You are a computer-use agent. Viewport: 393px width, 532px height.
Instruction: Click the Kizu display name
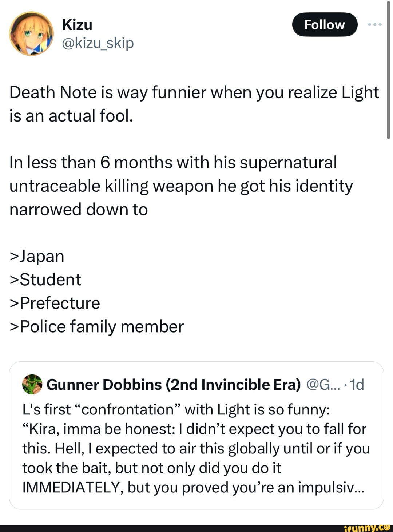pyautogui.click(x=77, y=25)
